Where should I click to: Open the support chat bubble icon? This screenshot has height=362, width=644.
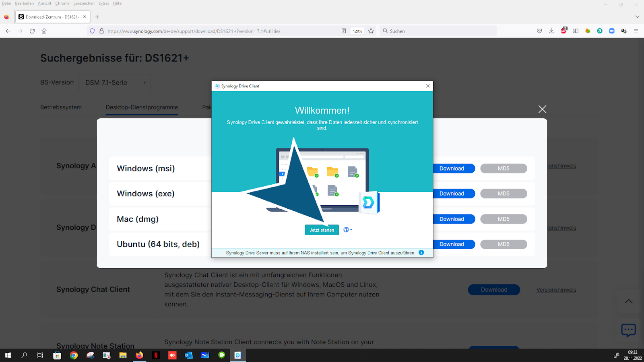[628, 330]
